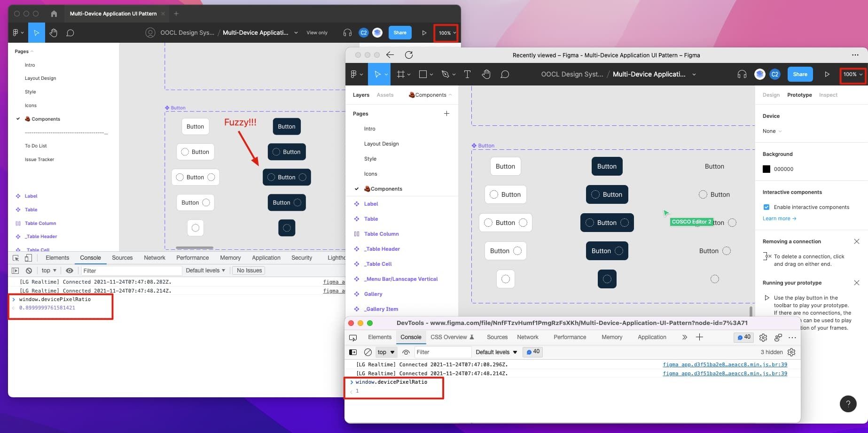Select the Move tool in right Figma window

[x=377, y=74]
